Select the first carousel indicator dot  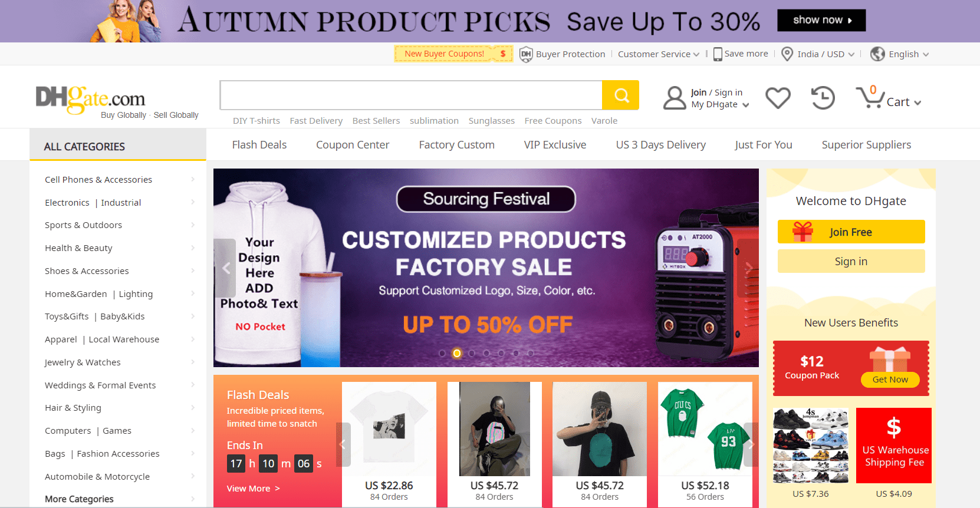click(x=442, y=353)
